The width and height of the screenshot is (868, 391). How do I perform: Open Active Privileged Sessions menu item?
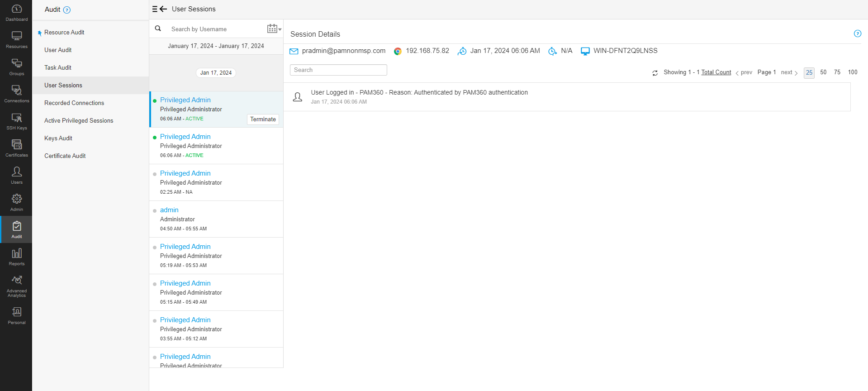tap(79, 121)
